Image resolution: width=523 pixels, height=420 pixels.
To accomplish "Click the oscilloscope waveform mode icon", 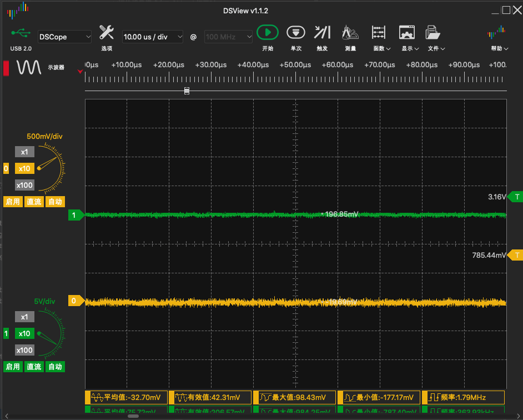I will [x=29, y=67].
